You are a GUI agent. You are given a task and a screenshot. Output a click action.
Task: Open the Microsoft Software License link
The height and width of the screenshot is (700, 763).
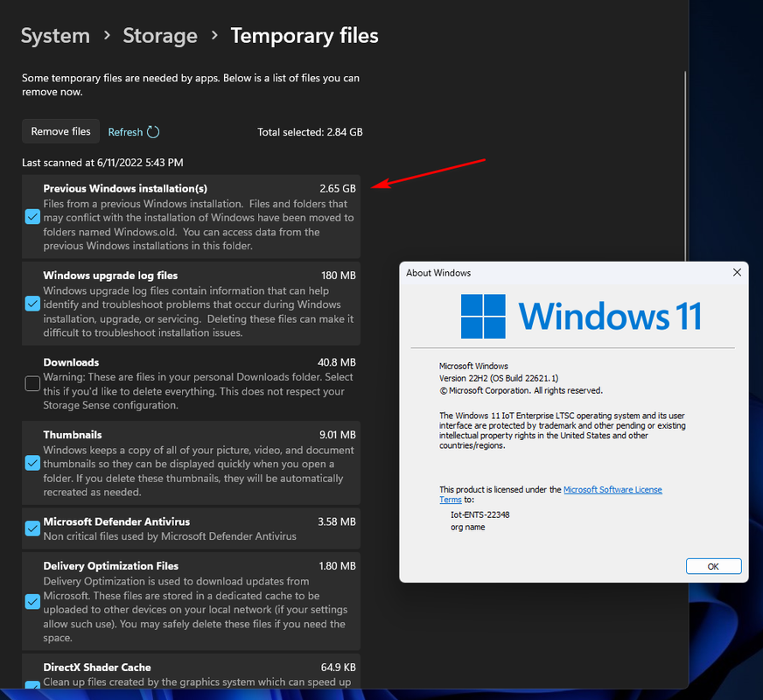click(612, 489)
